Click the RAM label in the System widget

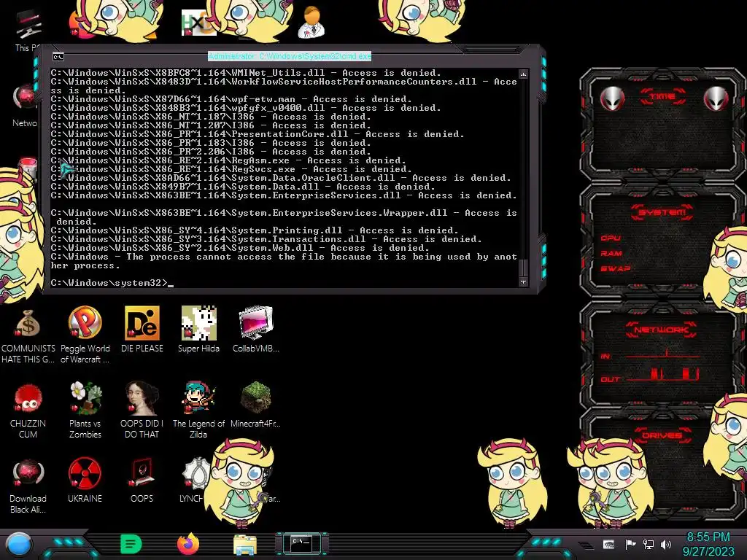[x=611, y=253]
